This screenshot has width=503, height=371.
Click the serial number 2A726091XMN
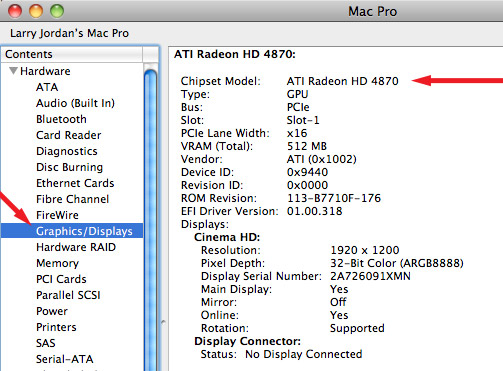click(370, 276)
